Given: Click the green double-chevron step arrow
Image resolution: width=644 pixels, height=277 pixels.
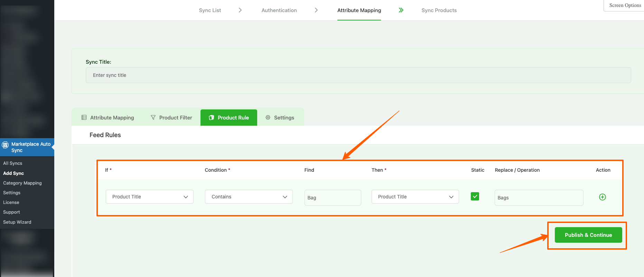Looking at the screenshot, I should pos(401,10).
